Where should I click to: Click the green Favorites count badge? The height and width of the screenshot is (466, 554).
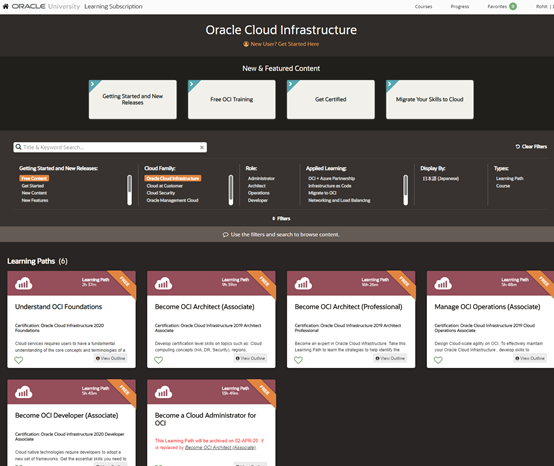(513, 6)
